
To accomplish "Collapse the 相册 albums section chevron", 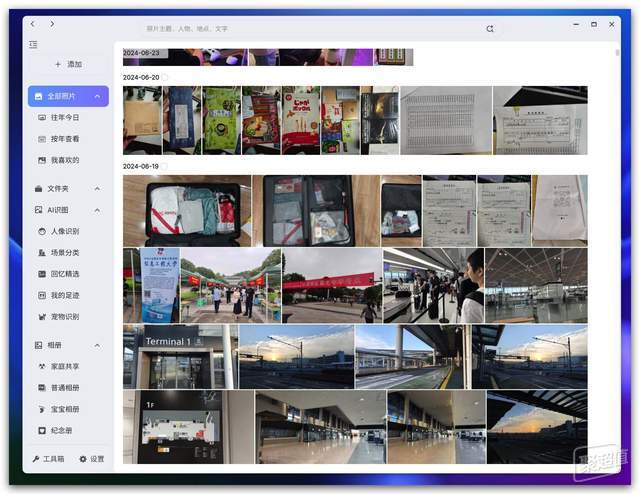I will (x=97, y=345).
